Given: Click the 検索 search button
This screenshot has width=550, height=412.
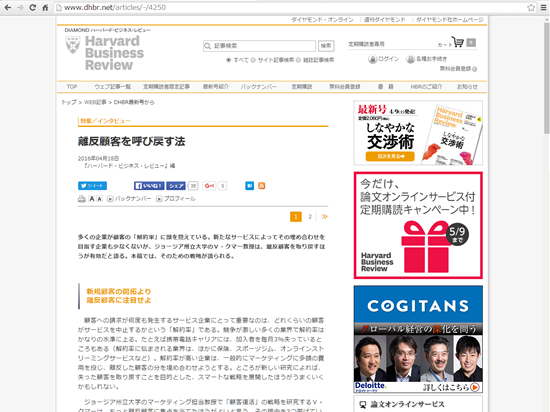Looking at the screenshot, I should (x=326, y=46).
